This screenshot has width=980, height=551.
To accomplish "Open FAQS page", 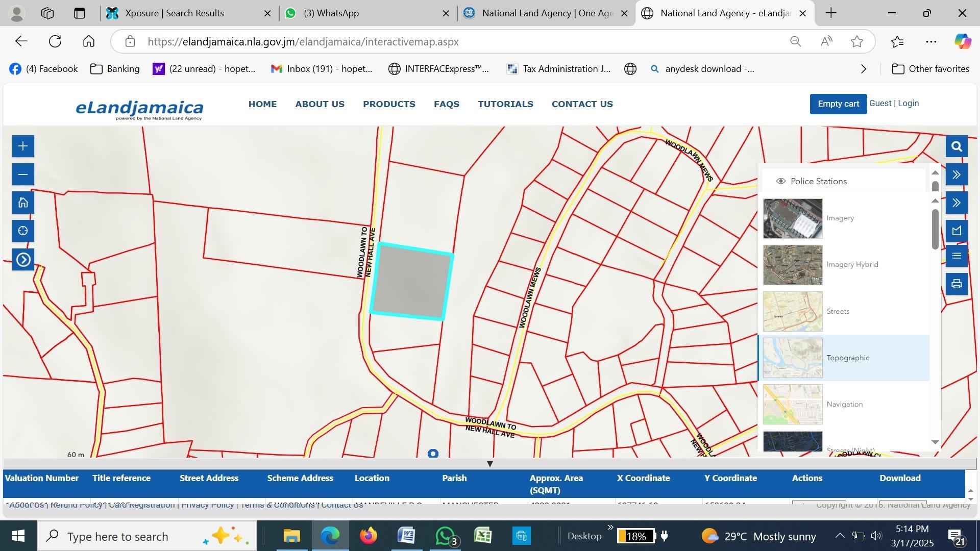I will pyautogui.click(x=447, y=104).
